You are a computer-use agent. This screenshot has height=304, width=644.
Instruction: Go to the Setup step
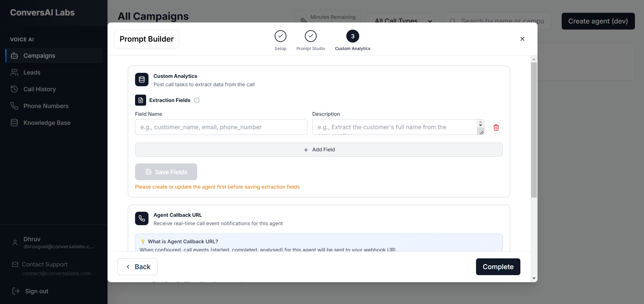pyautogui.click(x=281, y=40)
